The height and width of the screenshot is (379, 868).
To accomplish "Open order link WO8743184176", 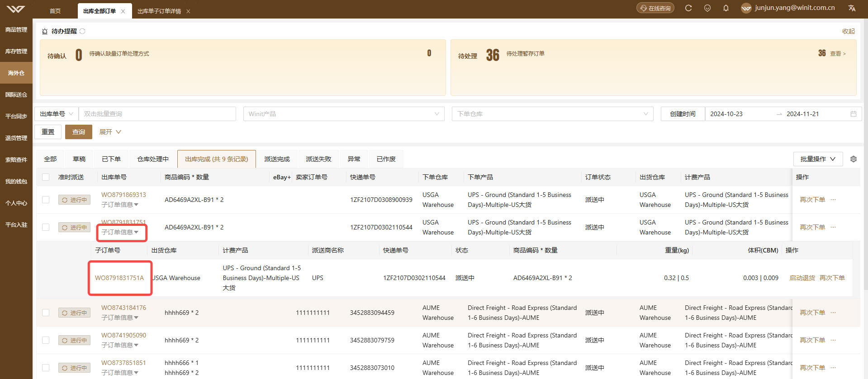I will tap(123, 308).
